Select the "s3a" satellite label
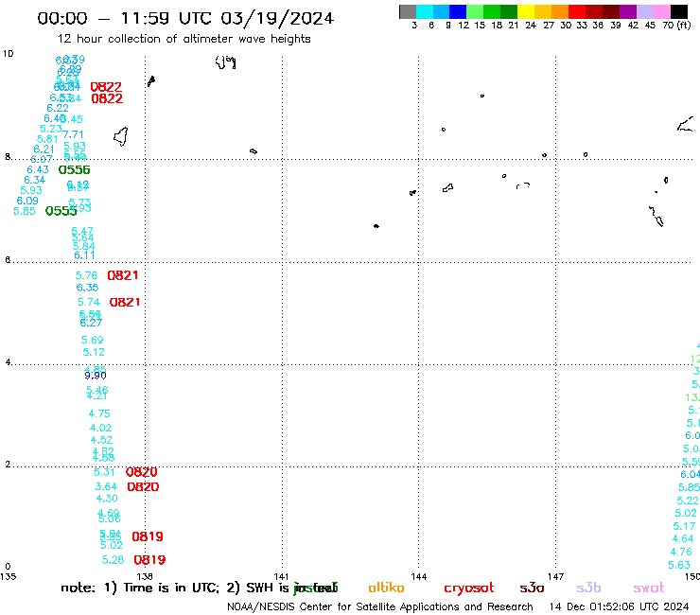This screenshot has width=700, height=615. [x=532, y=589]
